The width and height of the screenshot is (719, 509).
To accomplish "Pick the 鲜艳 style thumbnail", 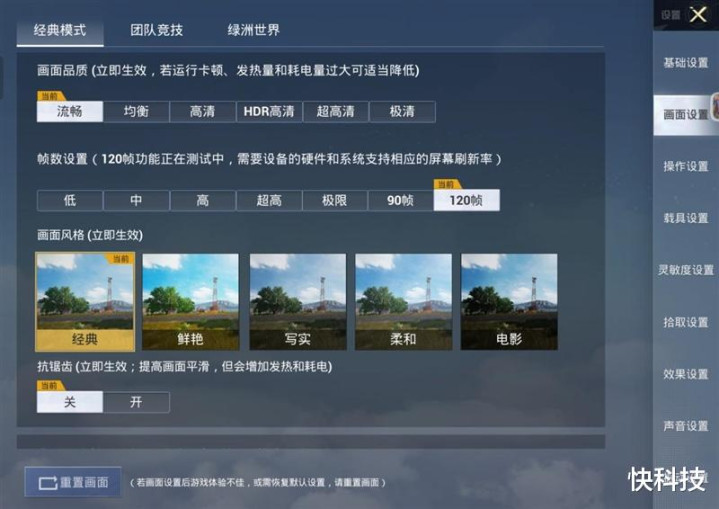I will (x=191, y=302).
